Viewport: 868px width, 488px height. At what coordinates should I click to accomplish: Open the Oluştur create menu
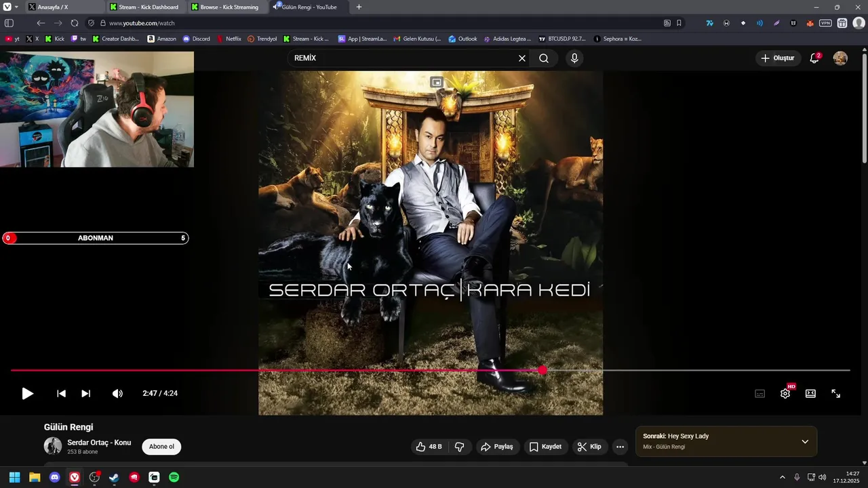coord(777,58)
